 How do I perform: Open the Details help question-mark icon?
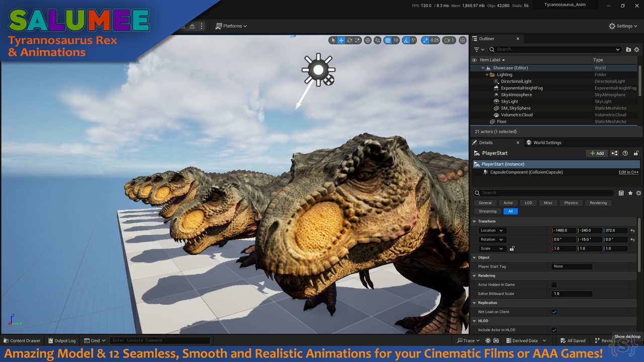(625, 153)
